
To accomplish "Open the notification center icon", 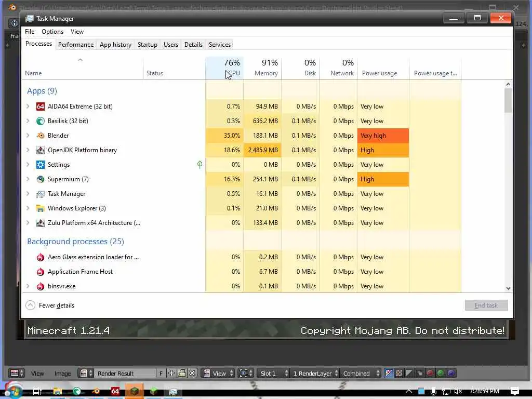I will coord(515,391).
